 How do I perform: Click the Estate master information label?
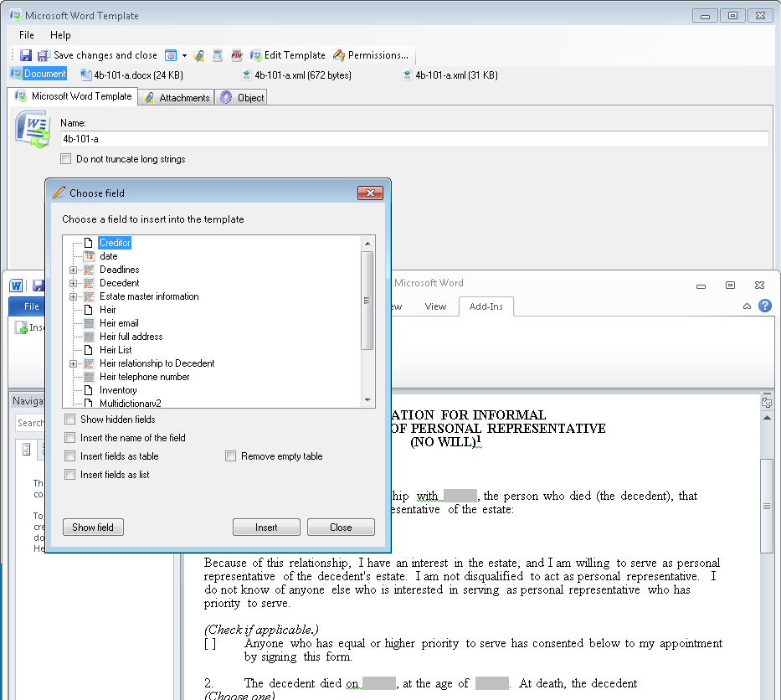(149, 296)
